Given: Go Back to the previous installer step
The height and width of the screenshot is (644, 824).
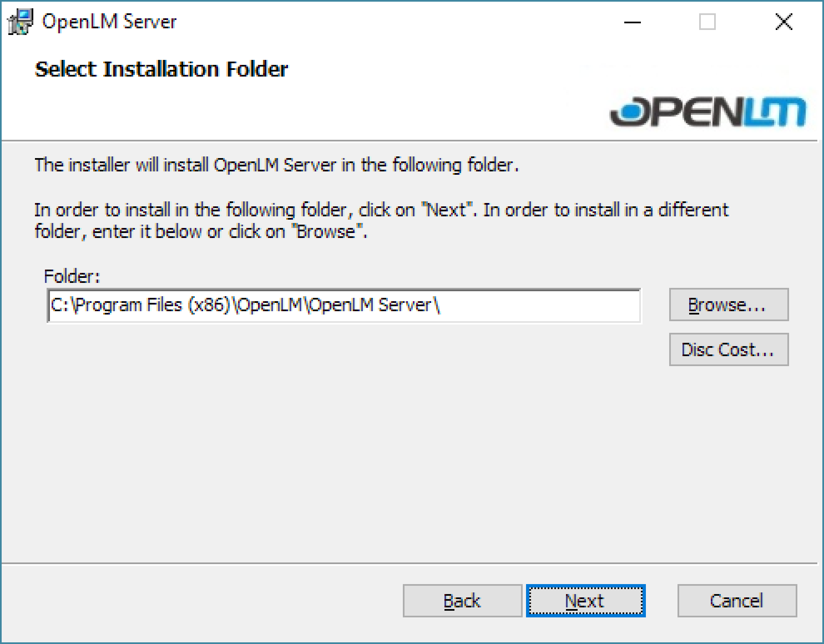Looking at the screenshot, I should point(462,601).
